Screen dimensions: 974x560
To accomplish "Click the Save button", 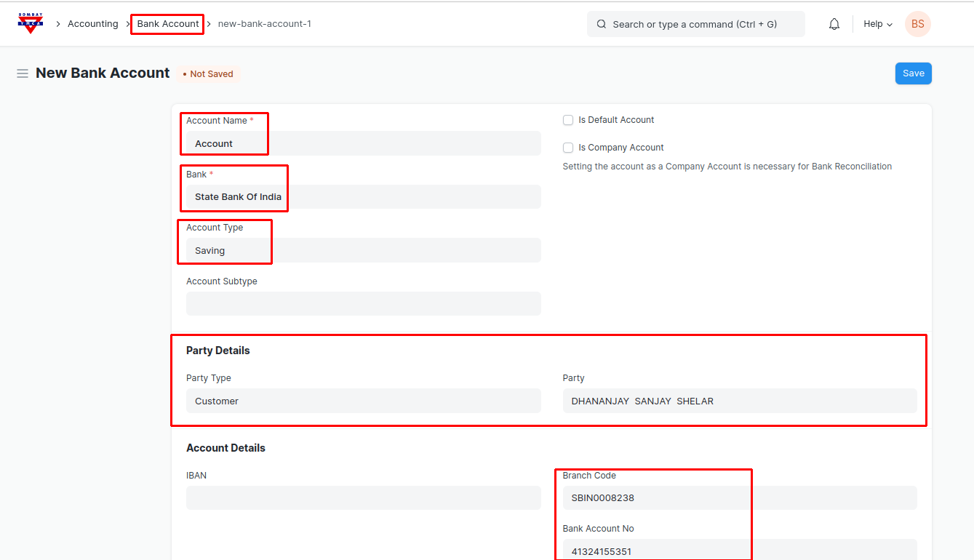I will pyautogui.click(x=913, y=73).
